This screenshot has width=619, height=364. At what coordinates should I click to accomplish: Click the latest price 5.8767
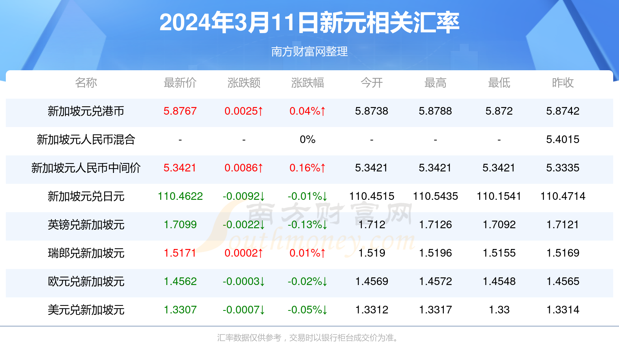click(180, 111)
